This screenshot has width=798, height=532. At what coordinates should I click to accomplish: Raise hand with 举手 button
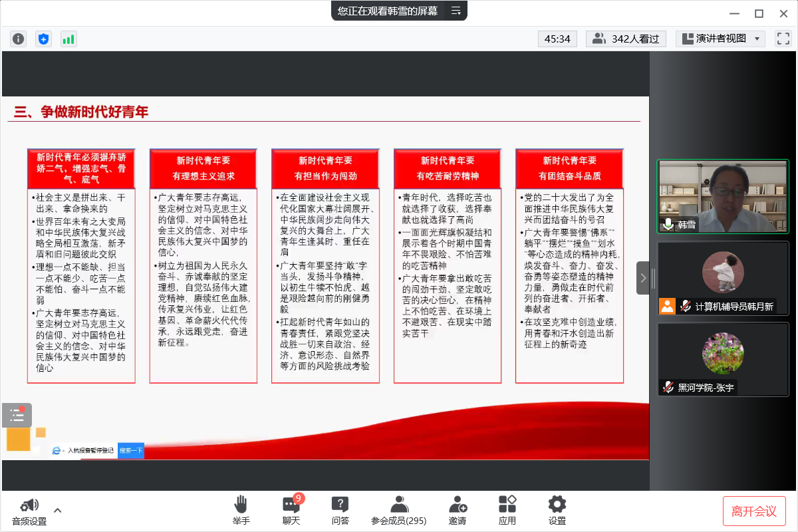(241, 510)
